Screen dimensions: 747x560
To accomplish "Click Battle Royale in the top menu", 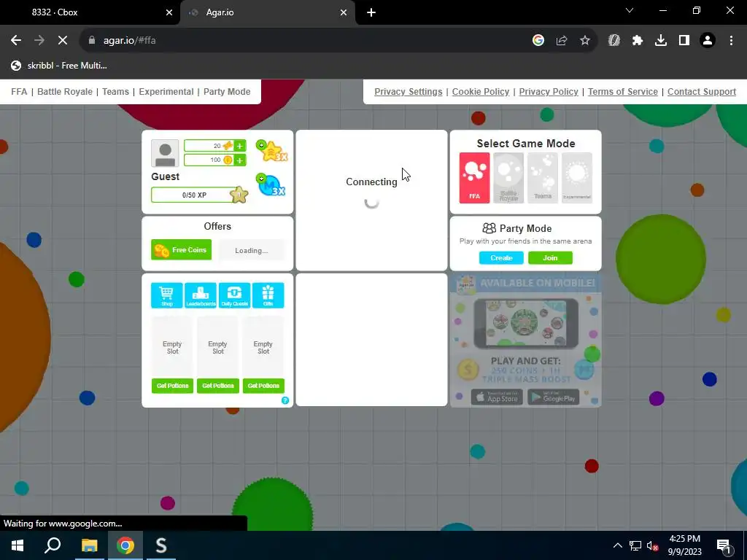I will point(65,91).
